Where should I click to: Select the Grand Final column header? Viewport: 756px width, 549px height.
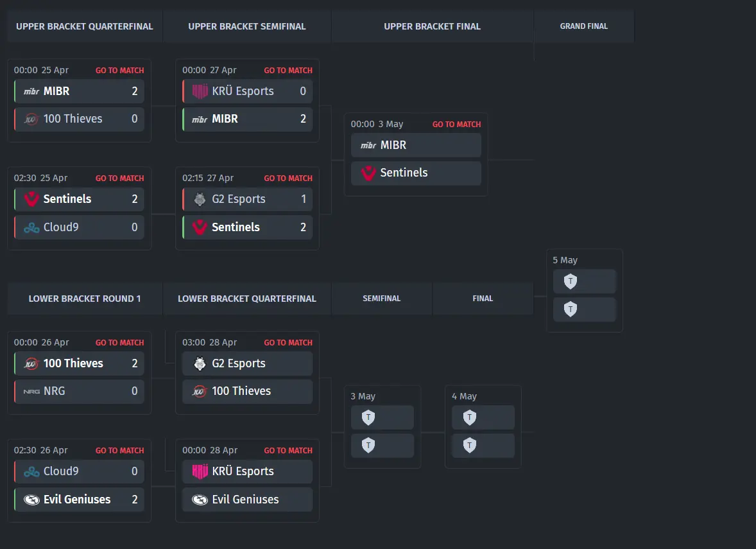(x=583, y=26)
